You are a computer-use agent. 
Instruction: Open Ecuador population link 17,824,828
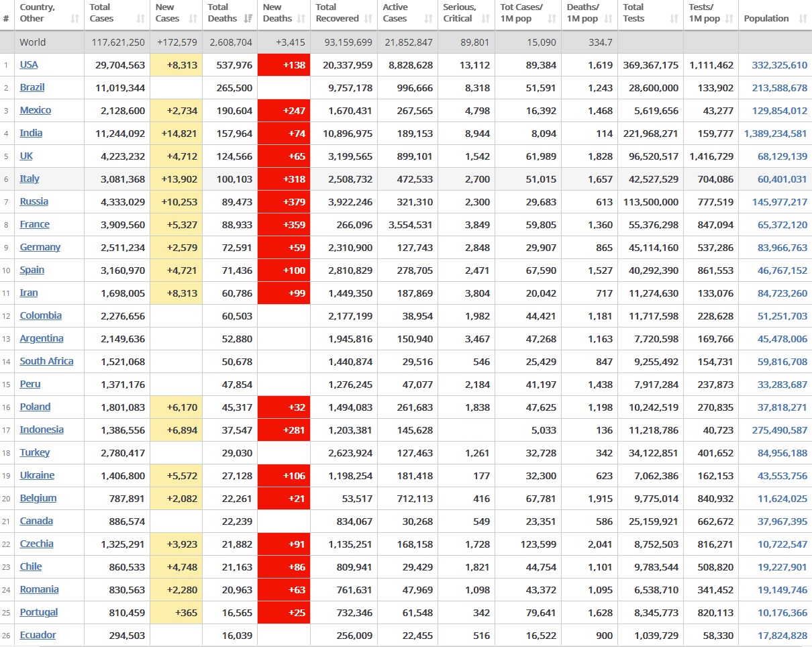(782, 636)
